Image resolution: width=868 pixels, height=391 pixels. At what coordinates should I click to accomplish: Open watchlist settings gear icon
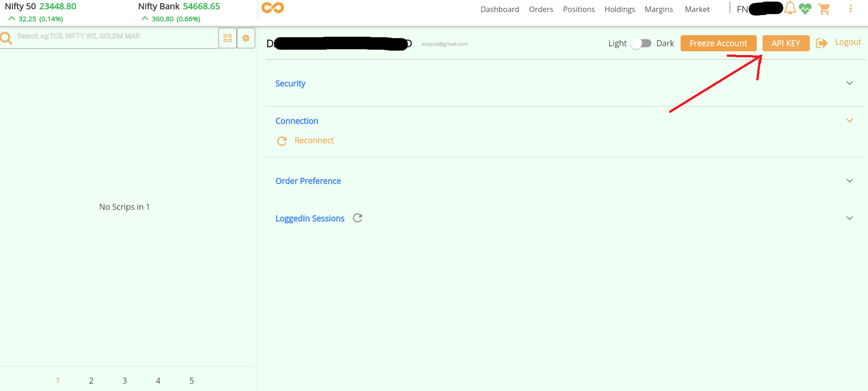[x=246, y=38]
